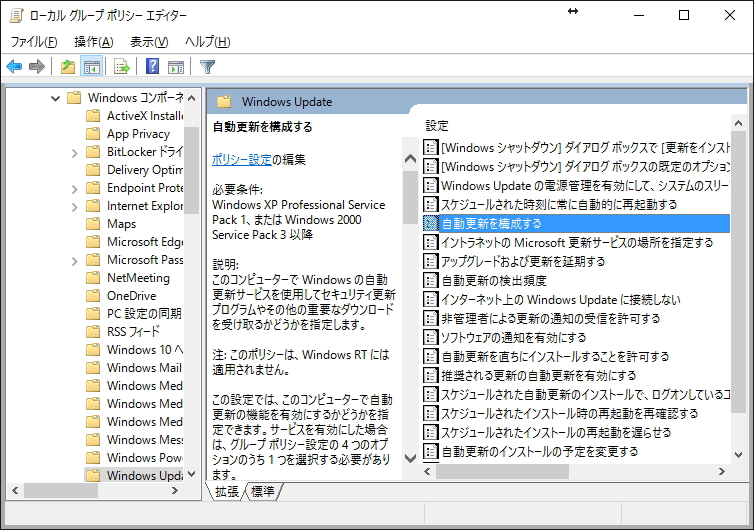Viewport: 754px width, 530px height.
Task: Click tree pane horizontal scroll right arrow
Action: (175, 491)
